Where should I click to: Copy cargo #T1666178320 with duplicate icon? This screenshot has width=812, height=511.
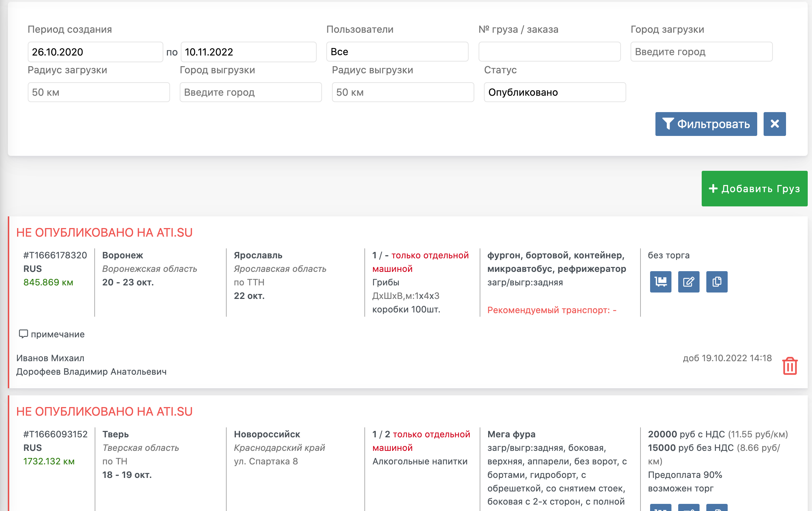(x=717, y=282)
